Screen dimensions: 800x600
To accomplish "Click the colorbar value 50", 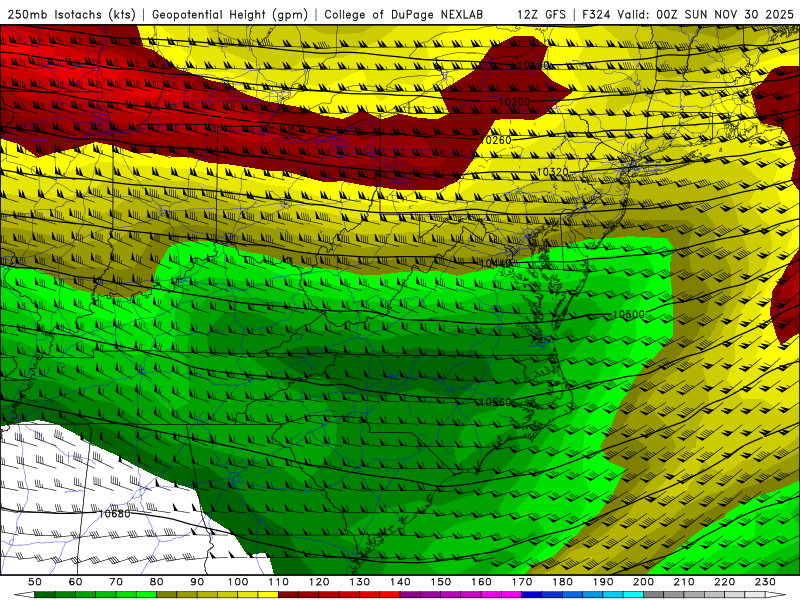I will click(35, 582).
